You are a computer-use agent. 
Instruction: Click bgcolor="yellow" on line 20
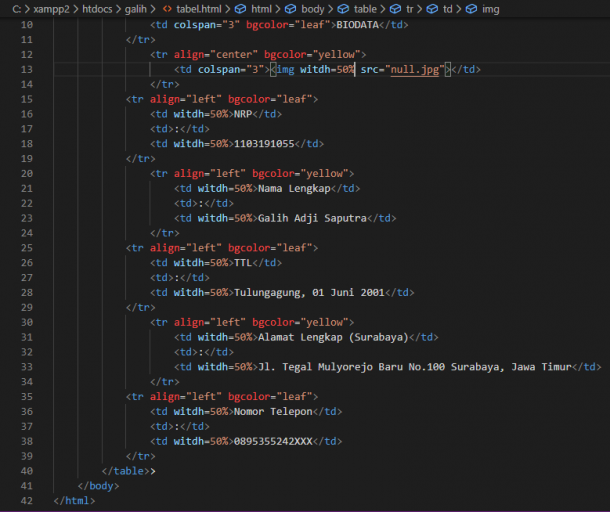pyautogui.click(x=300, y=174)
